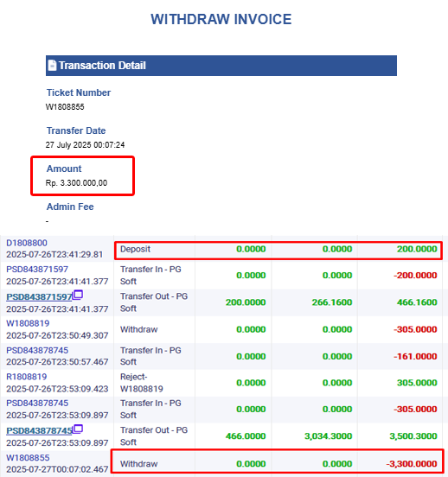Image resolution: width=448 pixels, height=477 pixels.
Task: Click the 305.0000 green reject amount
Action: pyautogui.click(x=417, y=383)
